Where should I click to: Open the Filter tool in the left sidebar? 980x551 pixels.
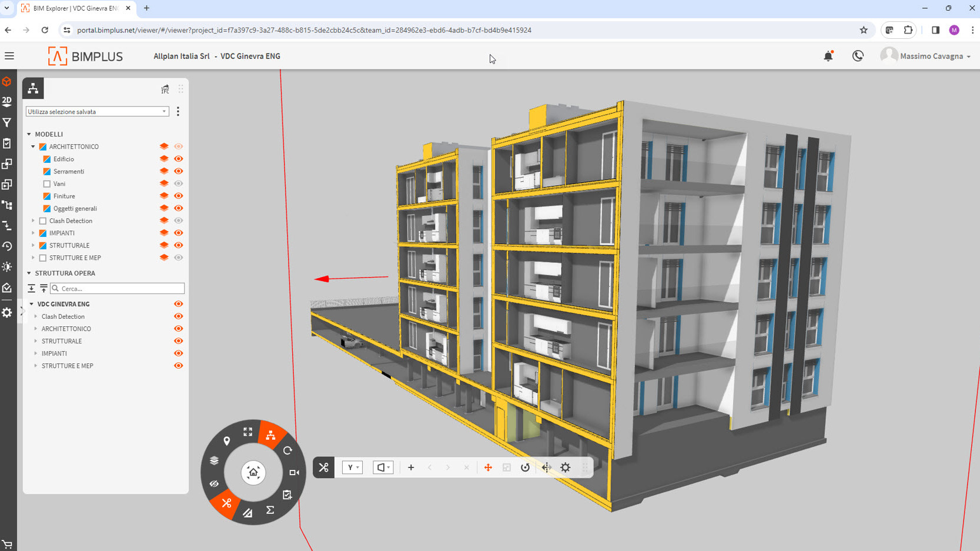click(x=7, y=122)
